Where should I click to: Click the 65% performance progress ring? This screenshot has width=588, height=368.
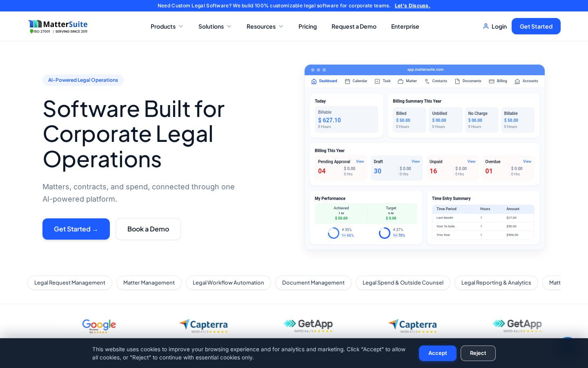334,233
